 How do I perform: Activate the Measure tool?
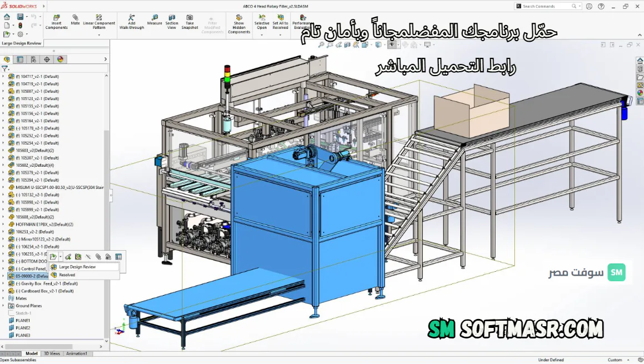click(x=155, y=19)
